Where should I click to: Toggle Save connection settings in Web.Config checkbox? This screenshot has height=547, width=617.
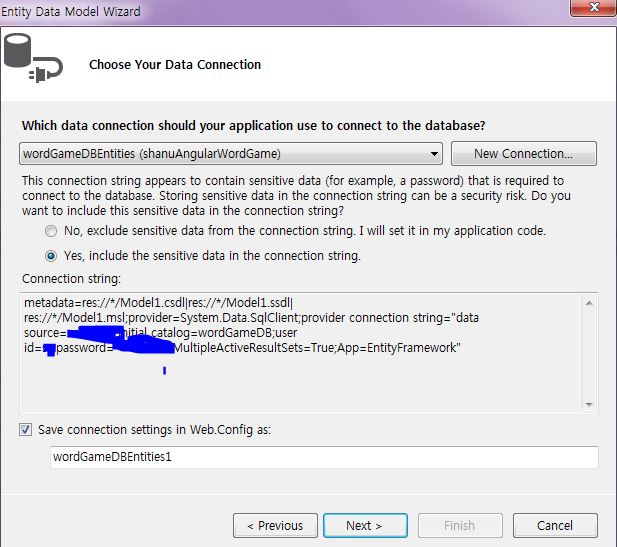[x=25, y=429]
